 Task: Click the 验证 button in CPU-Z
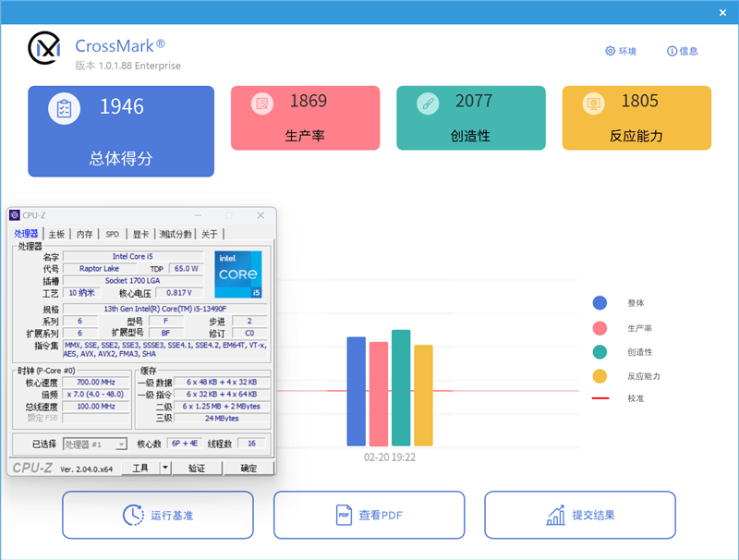click(197, 469)
